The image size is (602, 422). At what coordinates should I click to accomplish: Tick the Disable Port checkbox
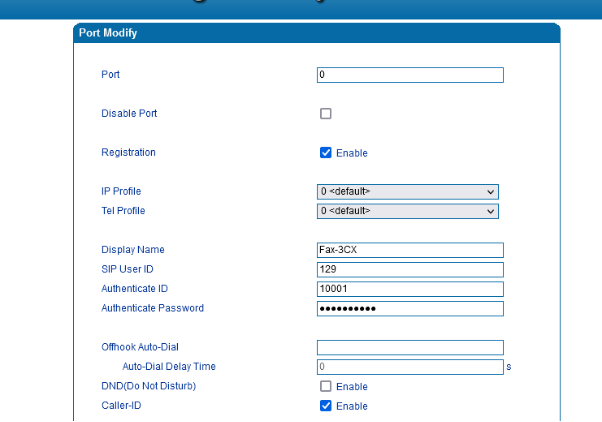326,114
